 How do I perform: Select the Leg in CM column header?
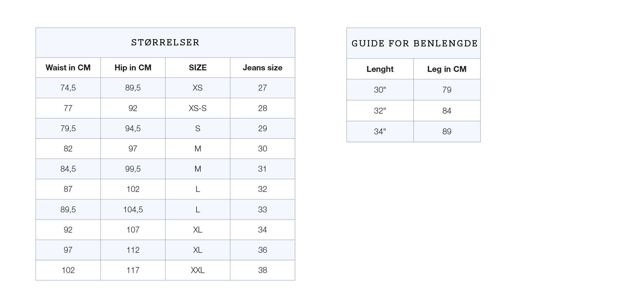[x=447, y=69]
